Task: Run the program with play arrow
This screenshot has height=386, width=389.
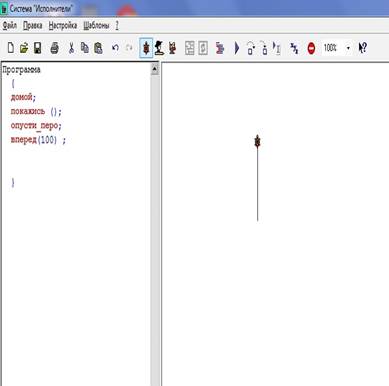Action: click(236, 48)
